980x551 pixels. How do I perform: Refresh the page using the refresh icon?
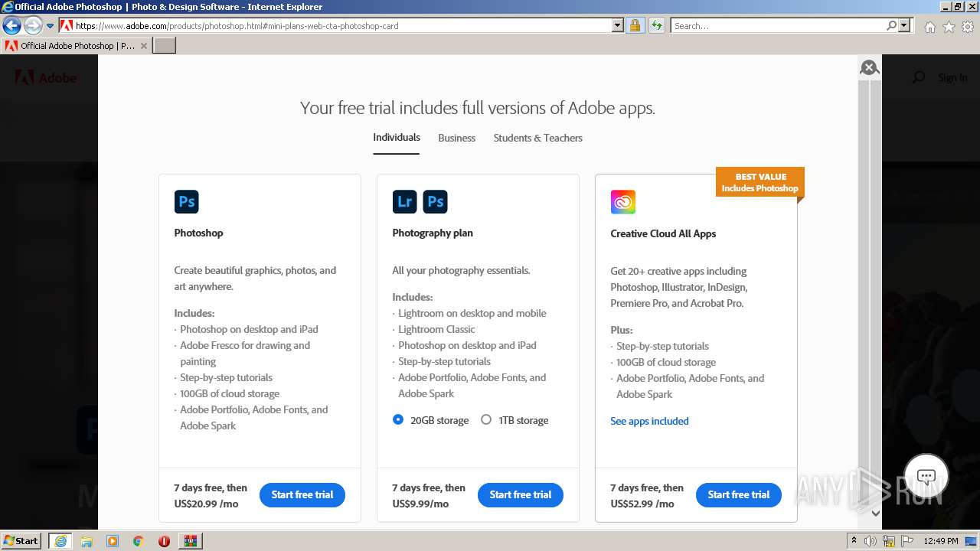coord(656,25)
